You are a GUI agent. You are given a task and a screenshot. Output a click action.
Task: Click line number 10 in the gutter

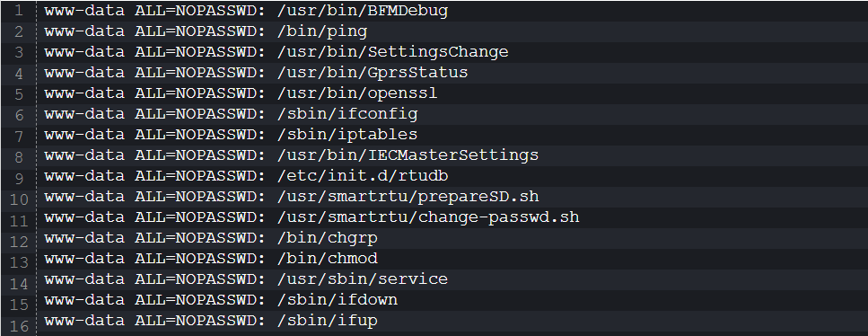(x=20, y=199)
